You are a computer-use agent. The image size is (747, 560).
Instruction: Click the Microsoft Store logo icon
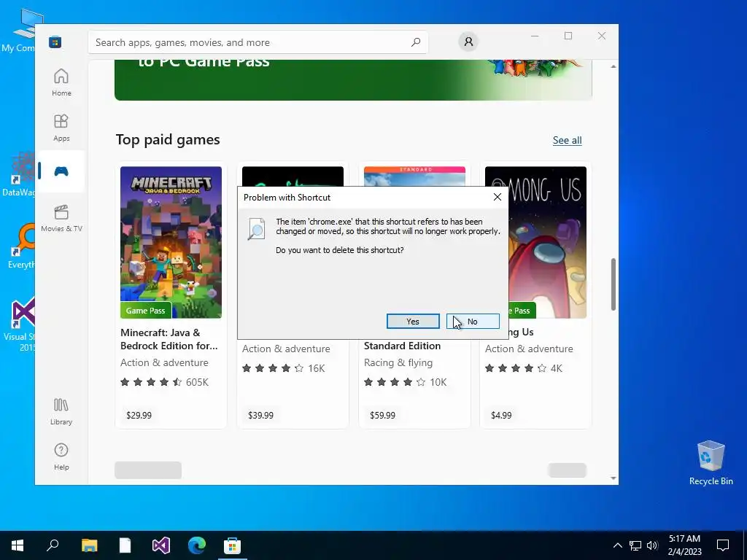pyautogui.click(x=55, y=42)
